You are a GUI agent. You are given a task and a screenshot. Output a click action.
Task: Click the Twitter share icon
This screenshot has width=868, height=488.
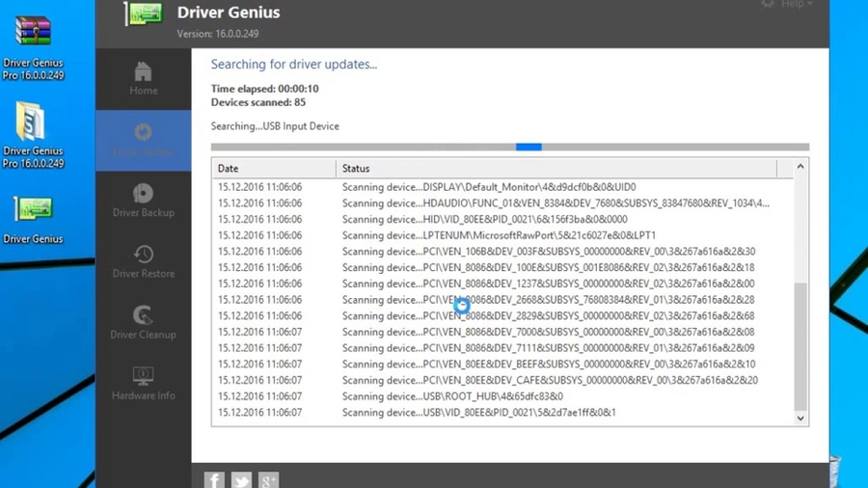(241, 479)
